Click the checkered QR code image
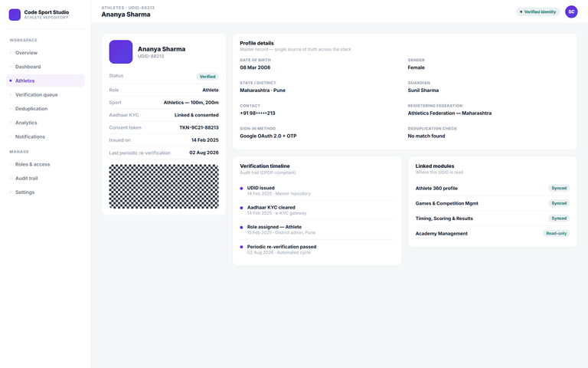Image resolution: width=588 pixels, height=368 pixels. coord(164,186)
